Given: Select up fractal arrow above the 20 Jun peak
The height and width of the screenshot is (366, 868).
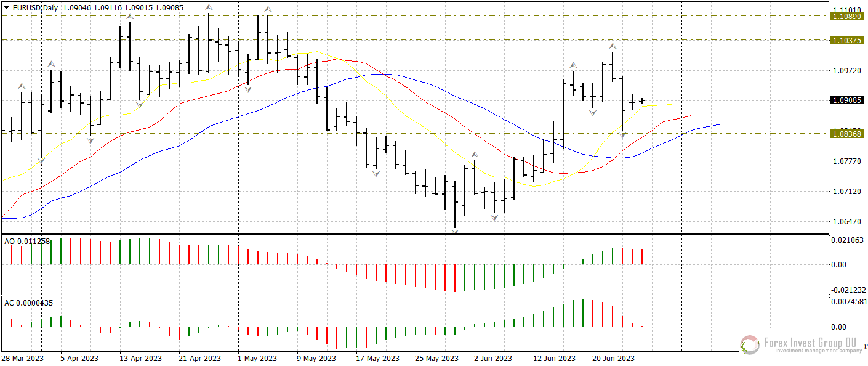Looking at the screenshot, I should (x=613, y=46).
